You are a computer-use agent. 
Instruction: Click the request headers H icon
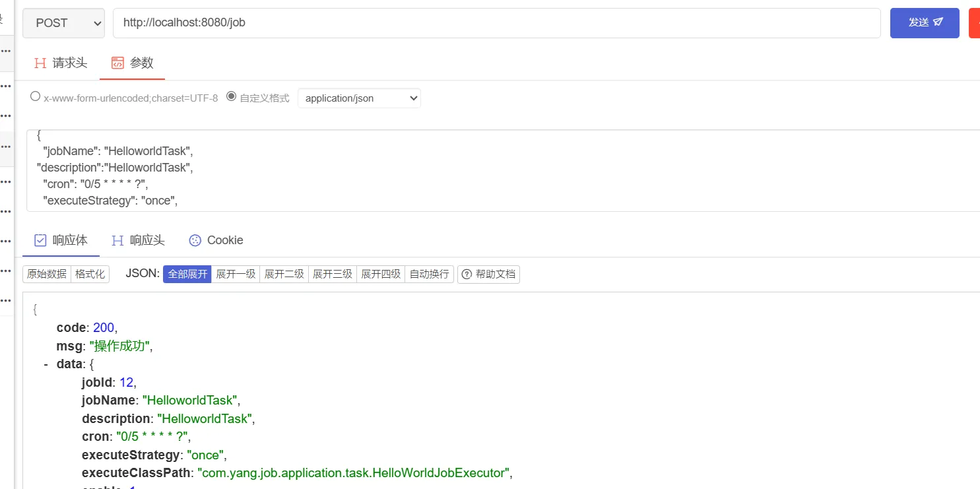(x=40, y=63)
